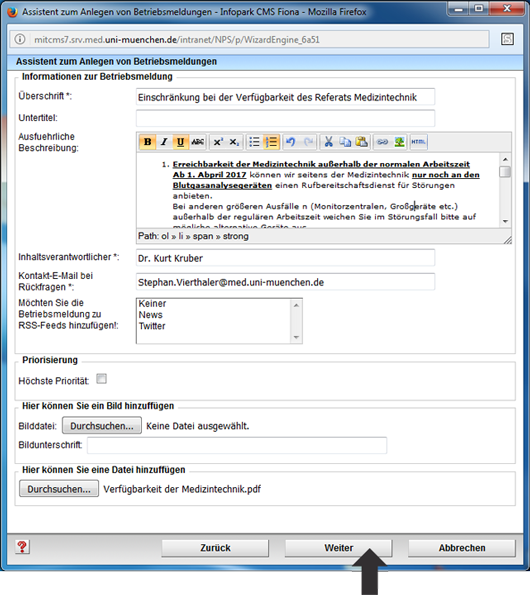
Task: Click the Bildunterschrift input field
Action: pos(237,445)
